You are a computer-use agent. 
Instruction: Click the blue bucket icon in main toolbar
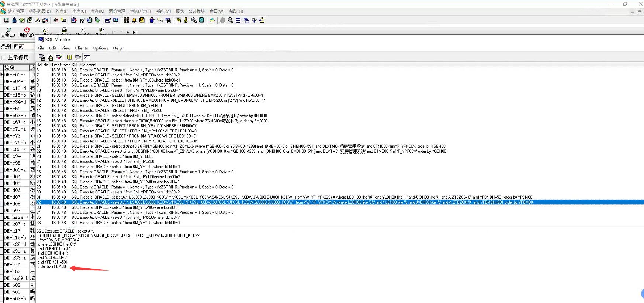[152, 20]
